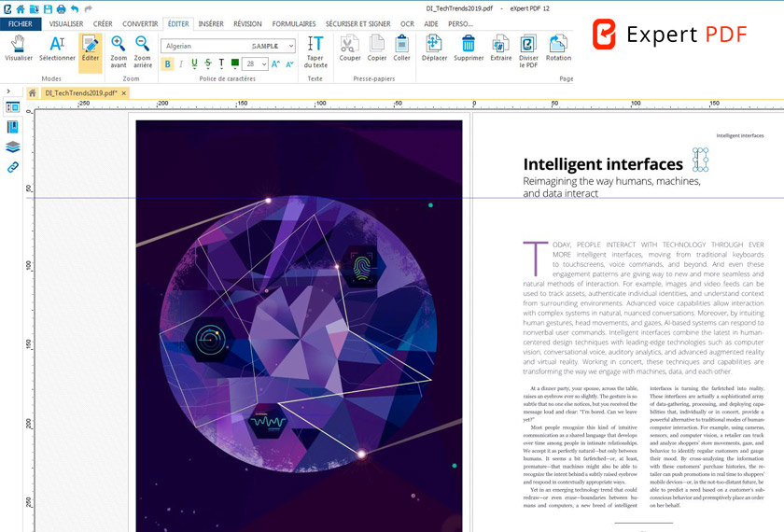Switch to the INSÉRER ribbon tab
This screenshot has width=784, height=532.
click(x=211, y=24)
